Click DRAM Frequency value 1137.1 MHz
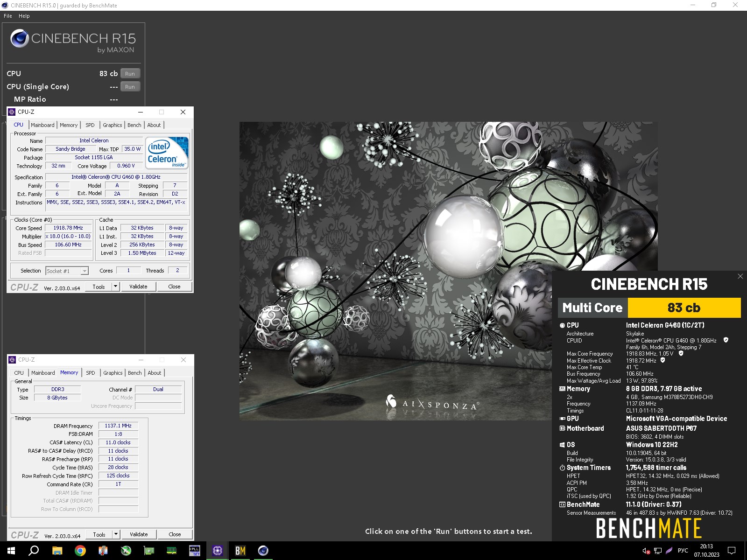The image size is (747, 560). (x=118, y=426)
